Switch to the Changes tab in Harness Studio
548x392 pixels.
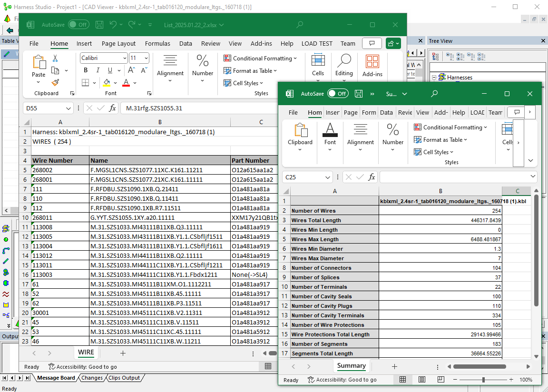click(92, 378)
